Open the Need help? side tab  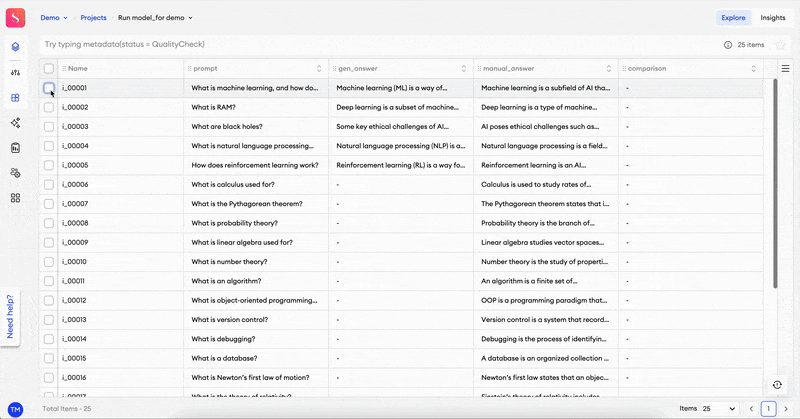10,316
